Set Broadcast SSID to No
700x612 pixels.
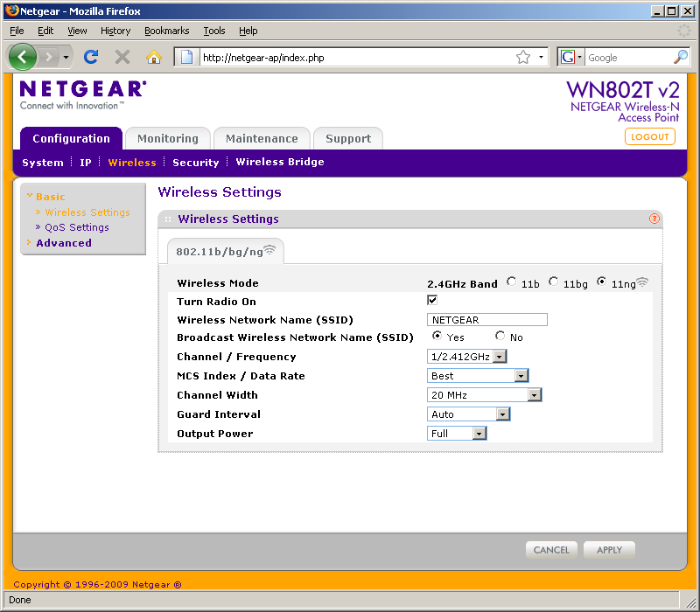click(x=500, y=336)
